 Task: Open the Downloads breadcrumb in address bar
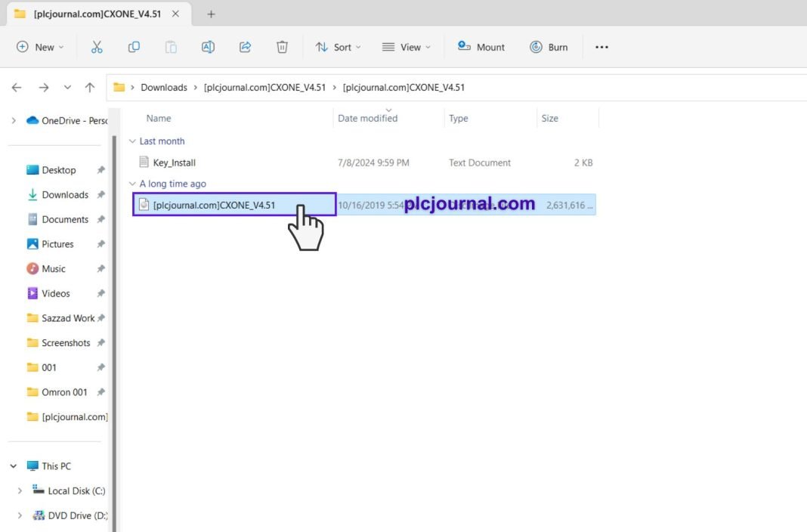coord(163,87)
